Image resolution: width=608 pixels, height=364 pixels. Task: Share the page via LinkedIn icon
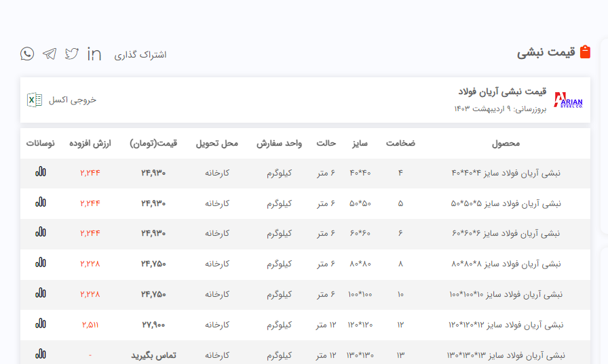[94, 54]
